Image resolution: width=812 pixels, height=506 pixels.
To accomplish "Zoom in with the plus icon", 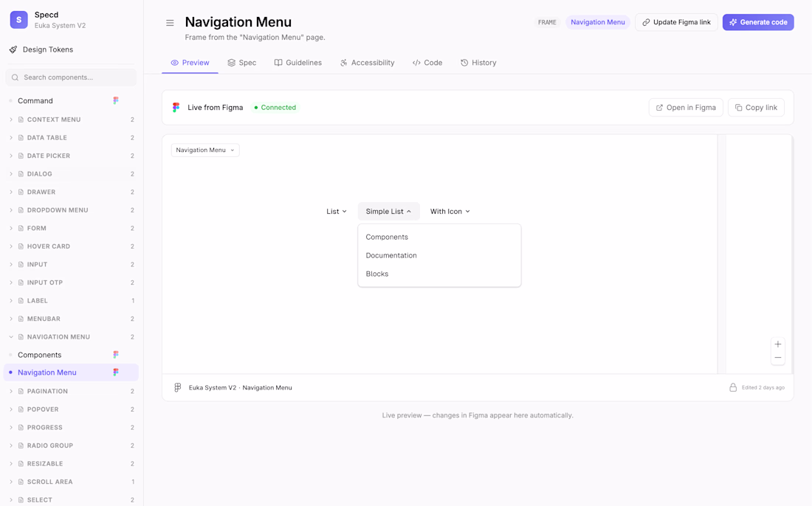I will [778, 344].
